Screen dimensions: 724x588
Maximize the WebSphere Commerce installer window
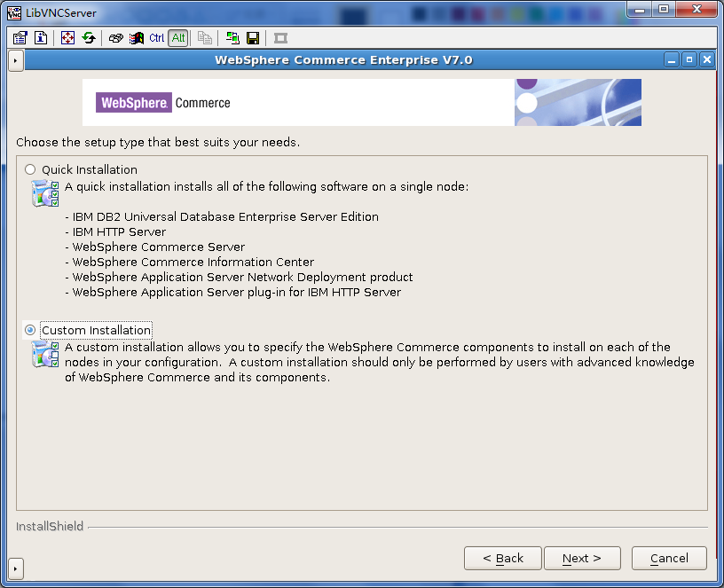pyautogui.click(x=689, y=60)
